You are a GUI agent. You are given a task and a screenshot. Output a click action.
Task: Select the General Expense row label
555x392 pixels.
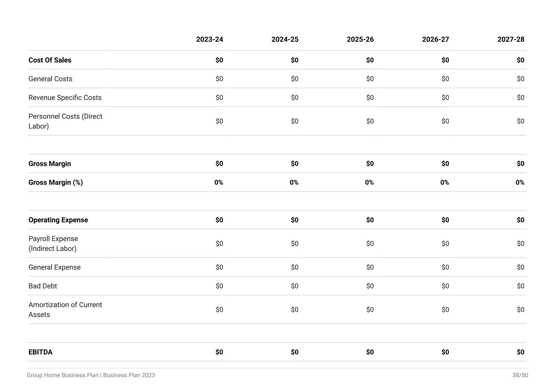(x=54, y=267)
